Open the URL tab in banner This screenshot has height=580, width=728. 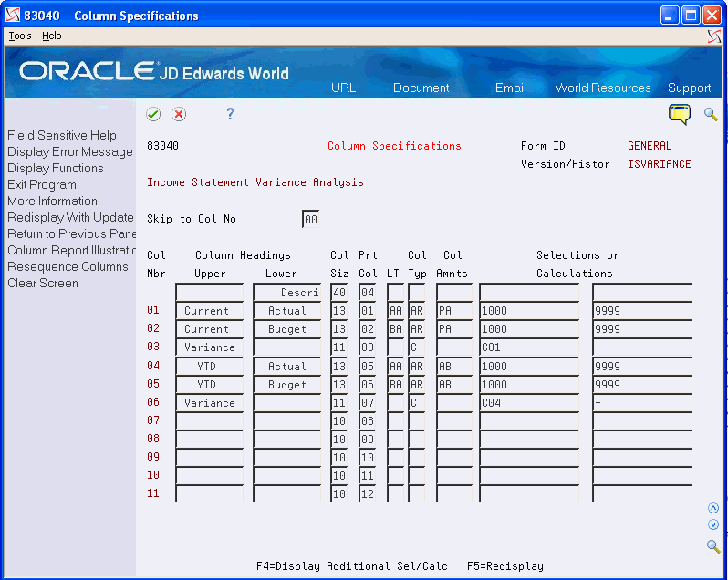pos(344,88)
